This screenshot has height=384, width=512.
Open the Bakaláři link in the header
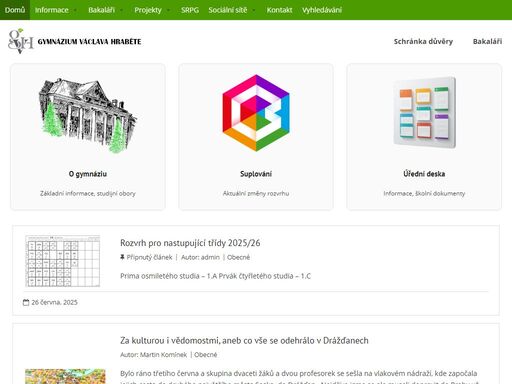(487, 41)
